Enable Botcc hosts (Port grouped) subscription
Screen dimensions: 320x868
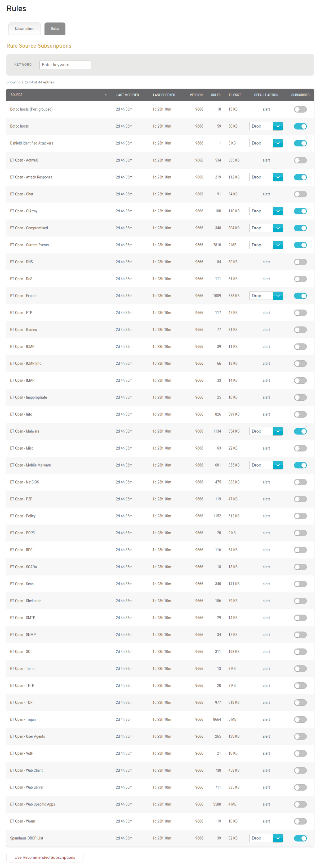pos(300,110)
